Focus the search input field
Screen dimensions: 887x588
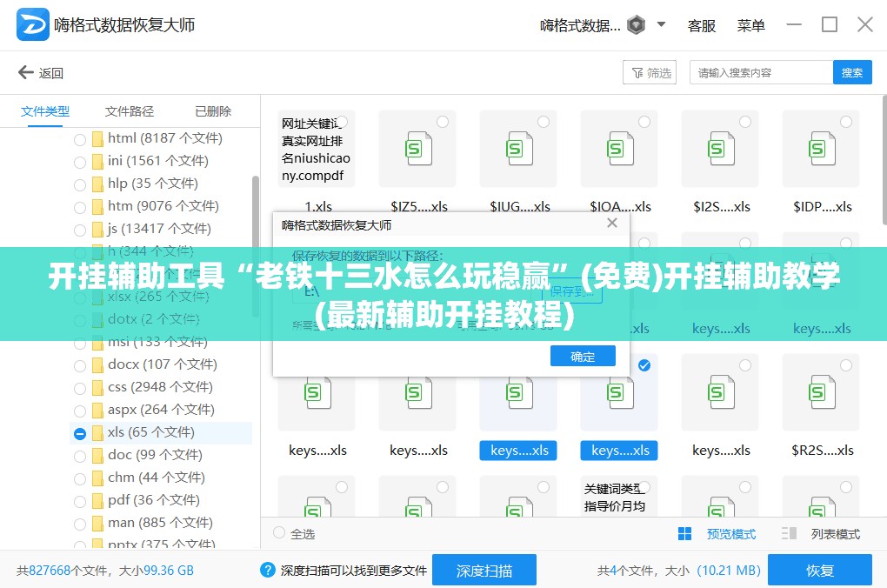(x=761, y=72)
